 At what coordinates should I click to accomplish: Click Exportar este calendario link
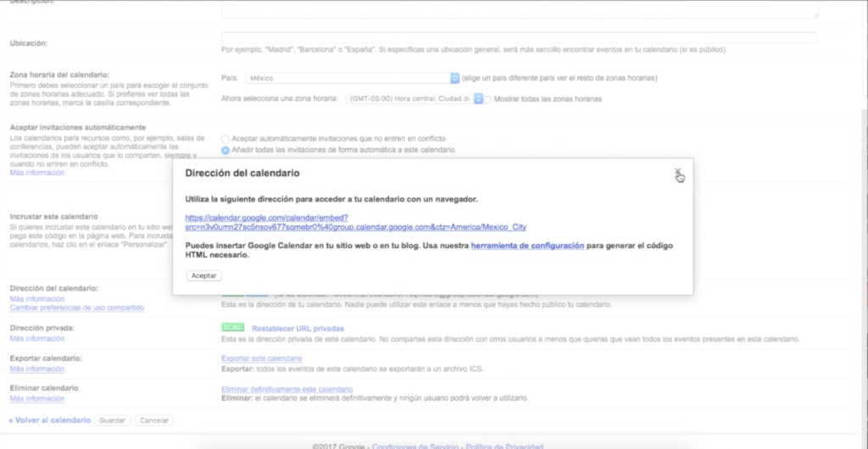[x=261, y=358]
